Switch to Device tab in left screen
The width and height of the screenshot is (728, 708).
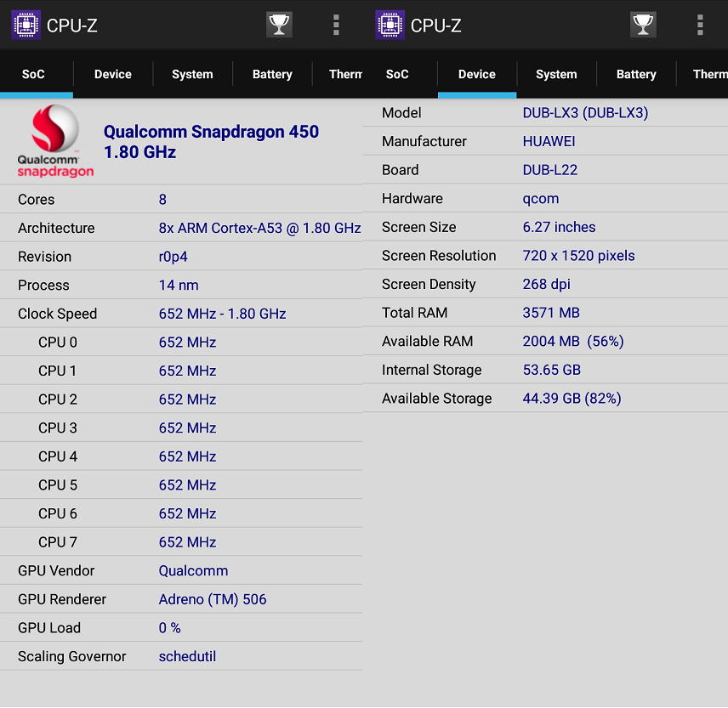coord(112,74)
